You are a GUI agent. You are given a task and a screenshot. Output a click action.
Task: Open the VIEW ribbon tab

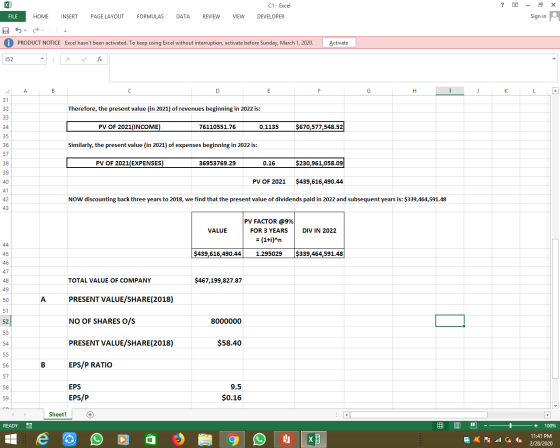239,16
